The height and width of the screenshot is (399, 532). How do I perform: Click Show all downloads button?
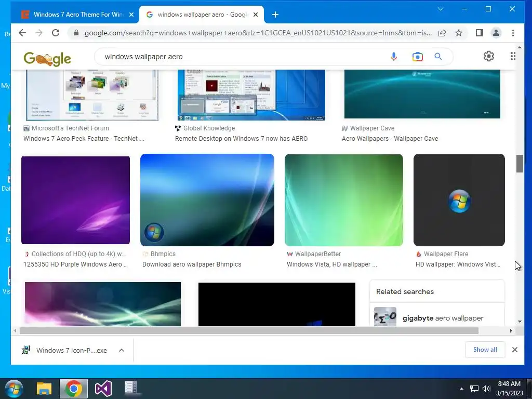pos(485,350)
